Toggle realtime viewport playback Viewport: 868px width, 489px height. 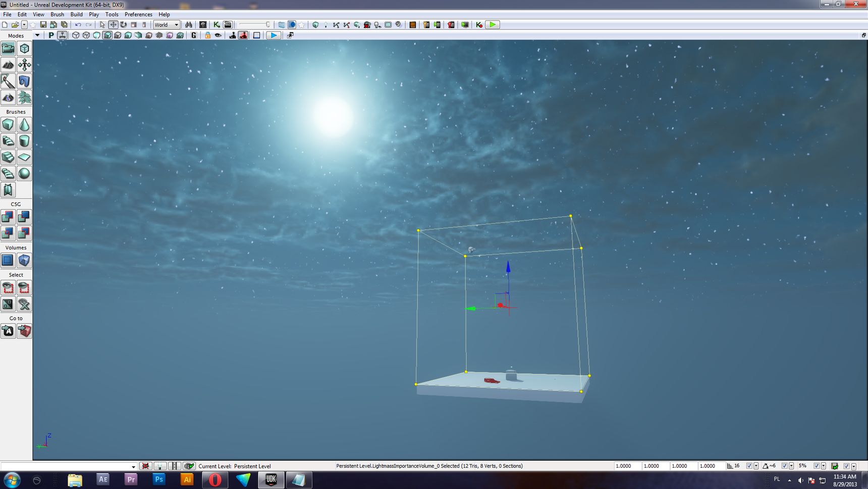62,35
